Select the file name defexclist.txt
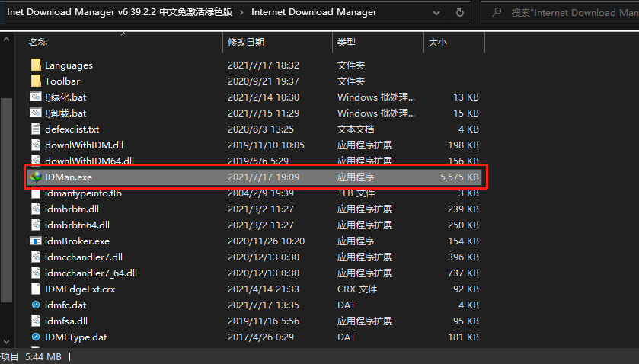This screenshot has width=639, height=364. (x=72, y=129)
